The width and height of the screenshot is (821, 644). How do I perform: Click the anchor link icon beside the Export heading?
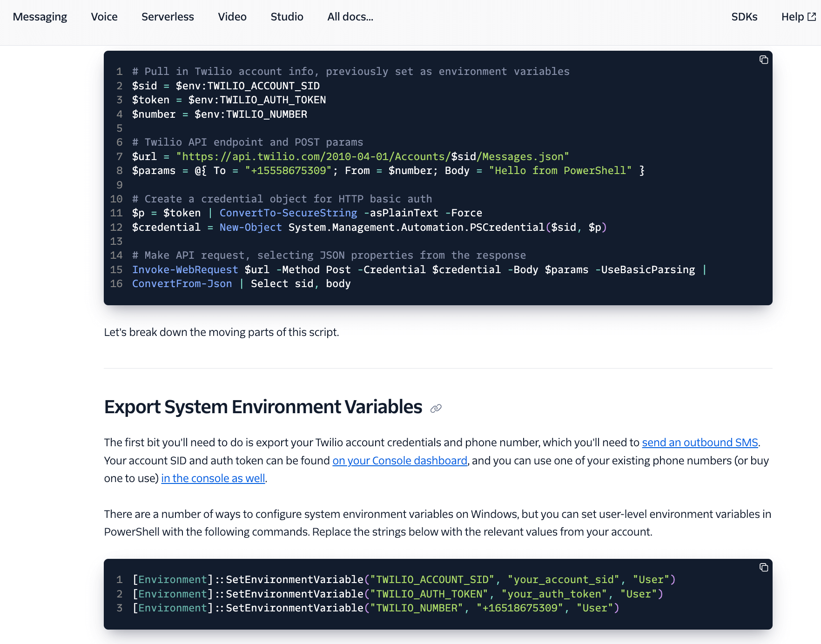pos(436,408)
